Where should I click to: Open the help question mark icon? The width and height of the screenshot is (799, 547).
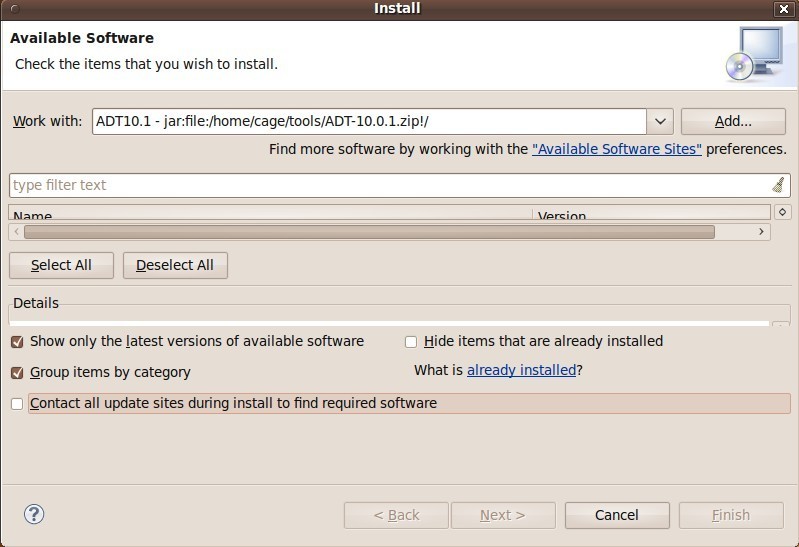coord(34,514)
